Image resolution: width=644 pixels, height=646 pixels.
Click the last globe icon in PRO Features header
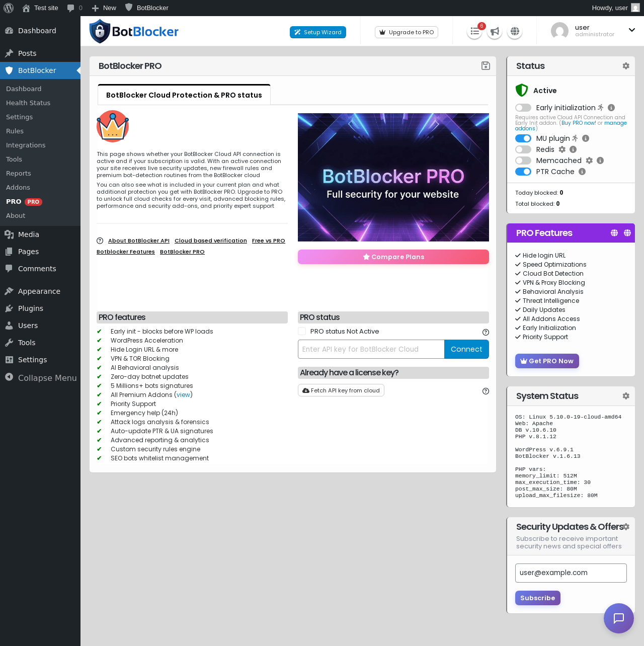(x=627, y=233)
